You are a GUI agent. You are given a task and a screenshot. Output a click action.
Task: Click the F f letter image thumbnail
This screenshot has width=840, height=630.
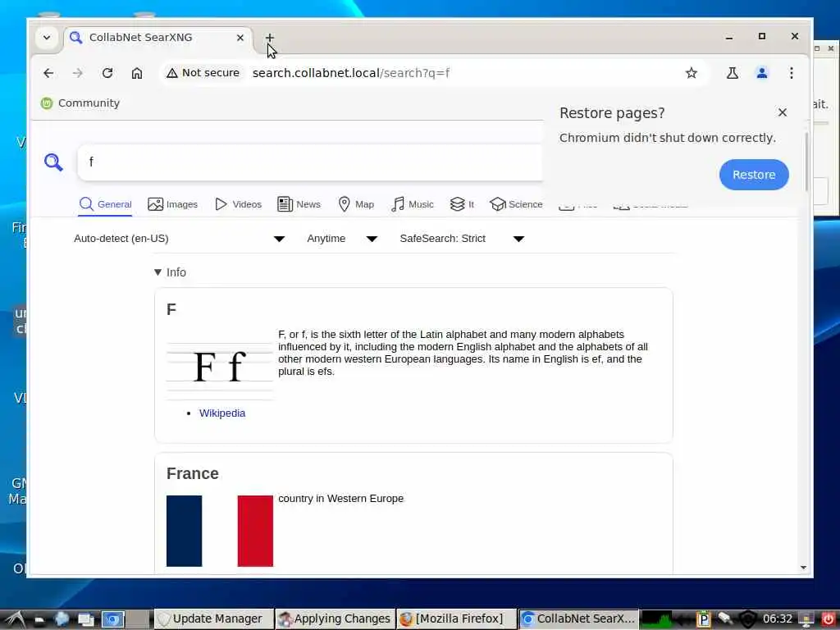point(220,365)
